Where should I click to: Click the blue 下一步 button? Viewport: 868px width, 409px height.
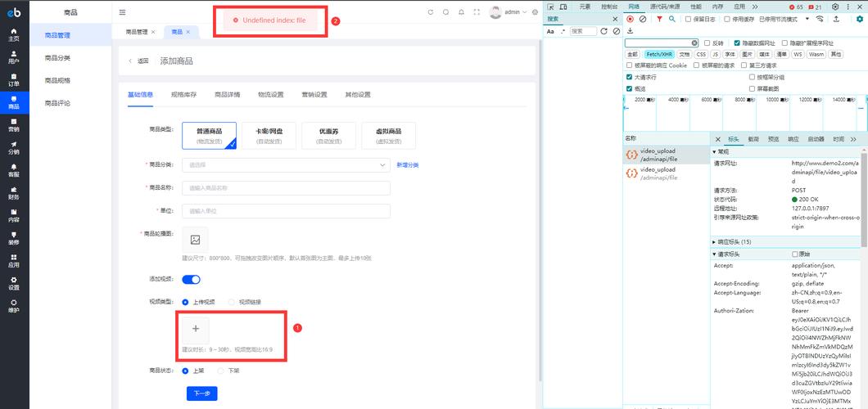tap(202, 393)
